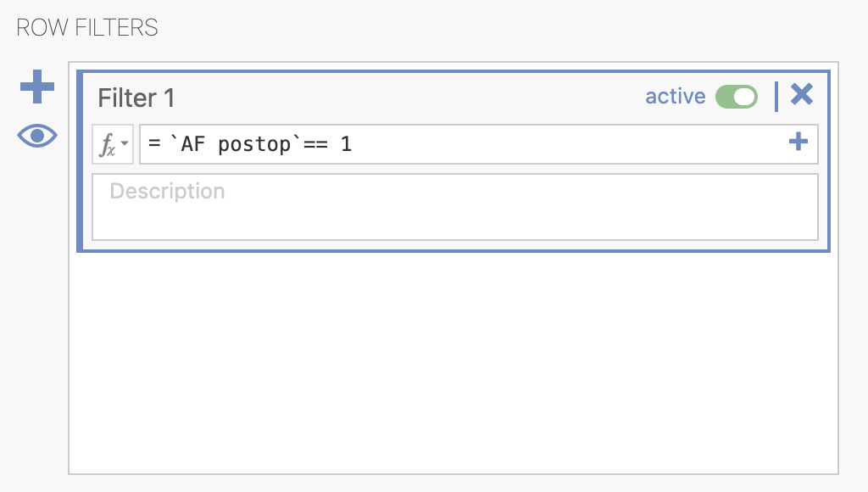The height and width of the screenshot is (492, 868).
Task: Place cursor in the filter formula field
Action: 478,144
